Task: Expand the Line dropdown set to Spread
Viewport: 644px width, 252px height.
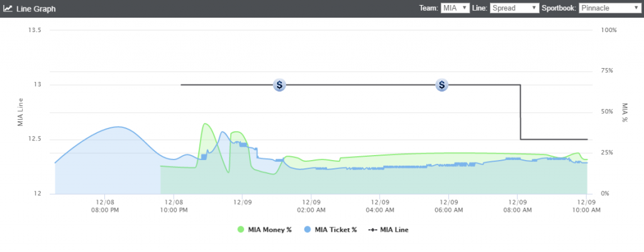Action: (514, 8)
